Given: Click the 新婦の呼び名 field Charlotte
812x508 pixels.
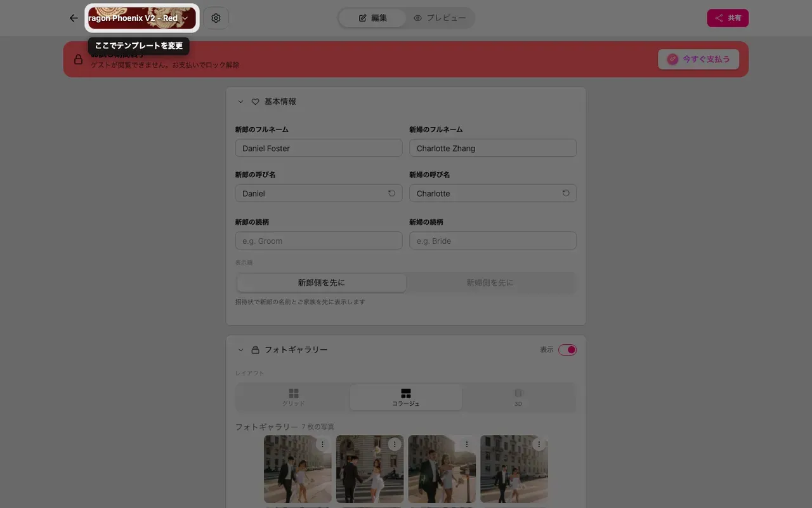Looking at the screenshot, I should 493,193.
